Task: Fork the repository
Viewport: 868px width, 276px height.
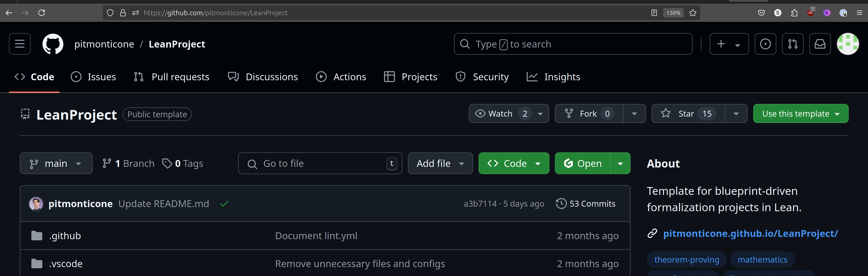Action: 589,114
